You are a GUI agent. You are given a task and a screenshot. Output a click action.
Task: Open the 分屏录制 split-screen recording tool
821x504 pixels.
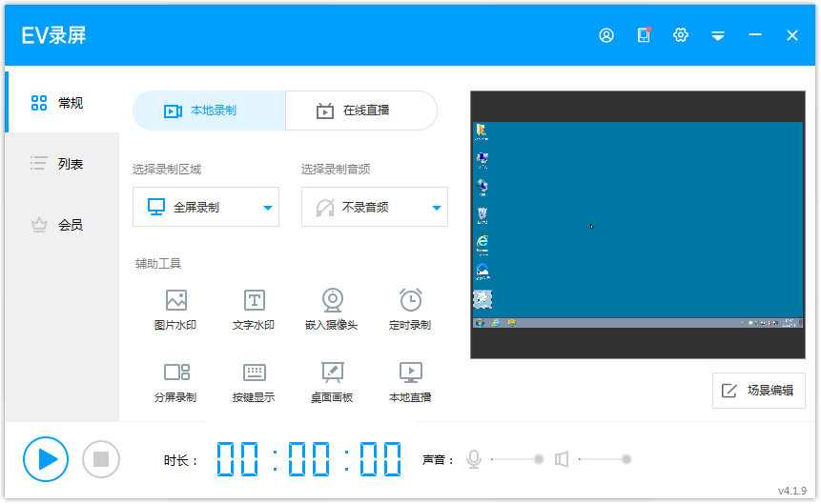point(175,382)
